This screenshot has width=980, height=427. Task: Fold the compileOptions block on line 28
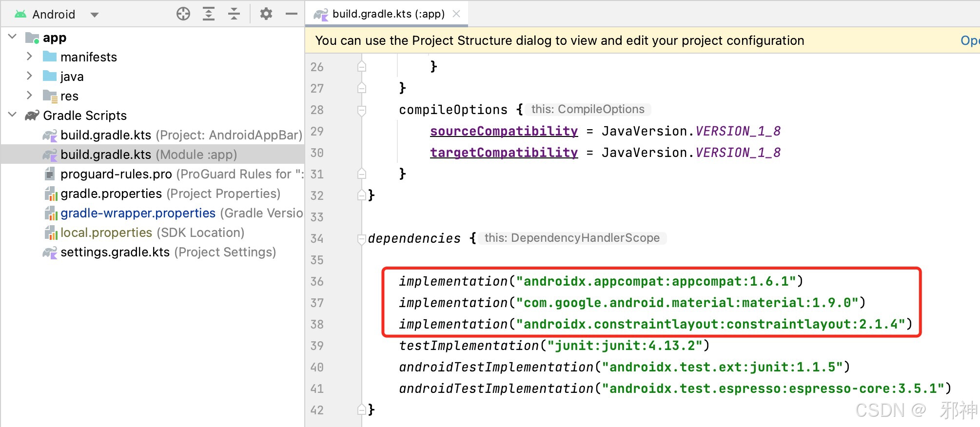362,111
